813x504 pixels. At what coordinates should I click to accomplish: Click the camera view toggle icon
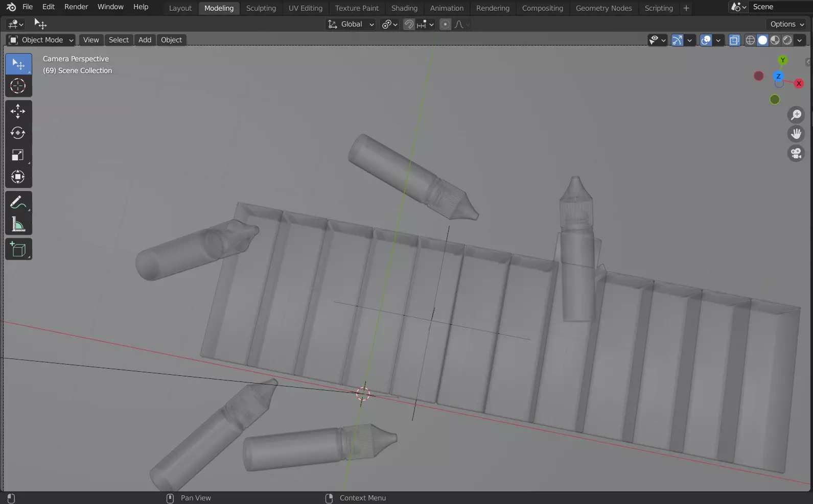pos(796,153)
